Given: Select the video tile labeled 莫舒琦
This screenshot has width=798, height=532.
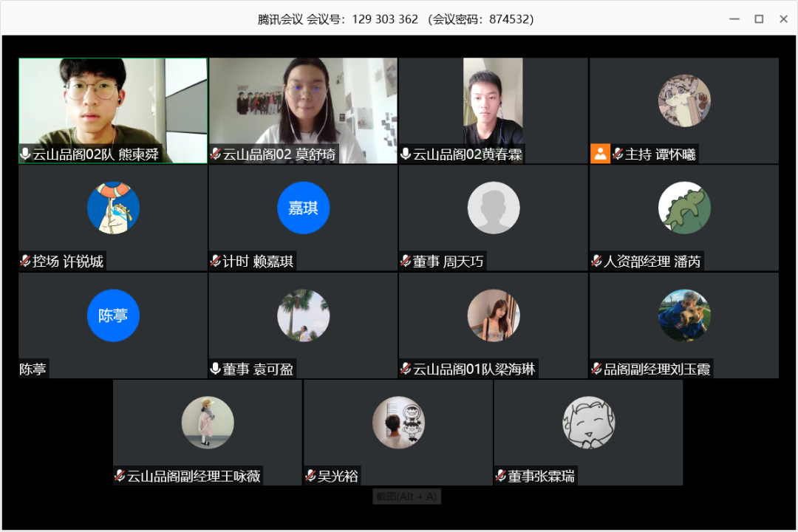Looking at the screenshot, I should pyautogui.click(x=303, y=103).
